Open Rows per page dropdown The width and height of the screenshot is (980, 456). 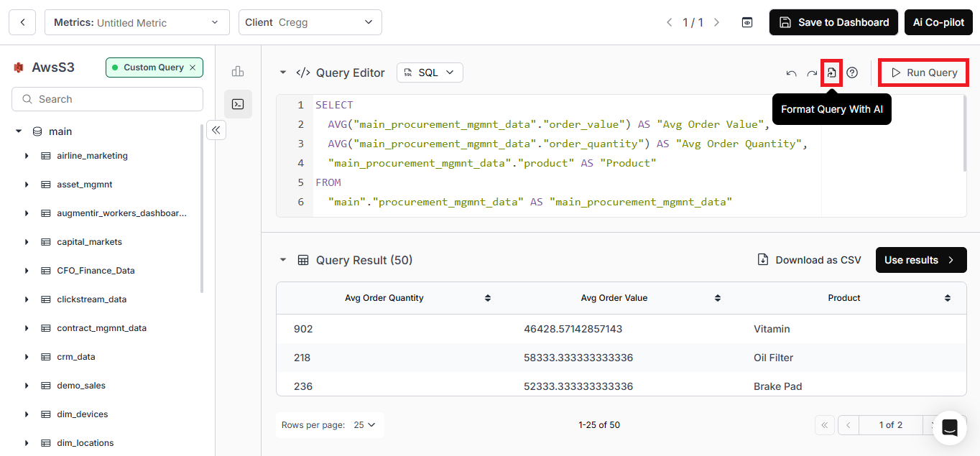click(x=365, y=425)
